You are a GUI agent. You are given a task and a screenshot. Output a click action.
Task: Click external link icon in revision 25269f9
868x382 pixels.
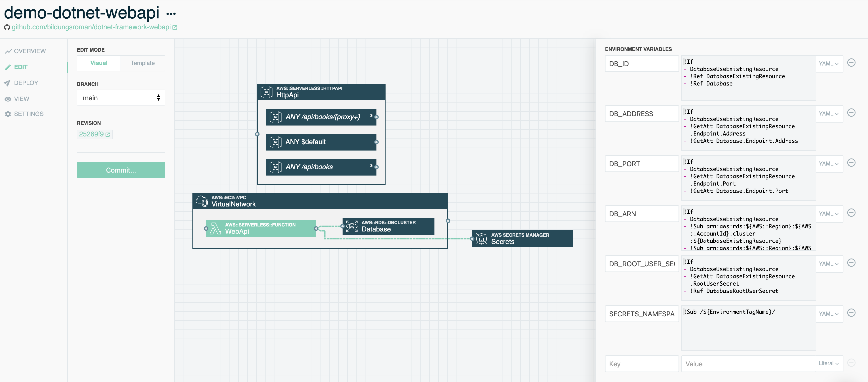click(x=108, y=135)
